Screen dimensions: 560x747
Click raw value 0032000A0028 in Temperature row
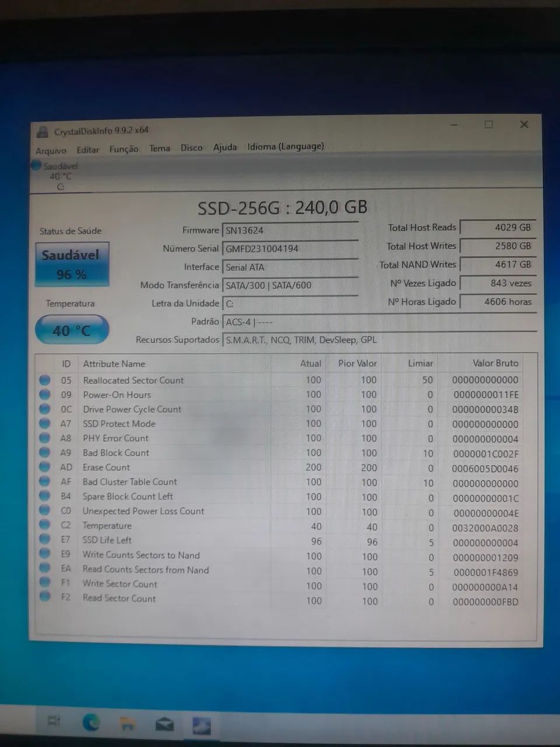click(485, 528)
